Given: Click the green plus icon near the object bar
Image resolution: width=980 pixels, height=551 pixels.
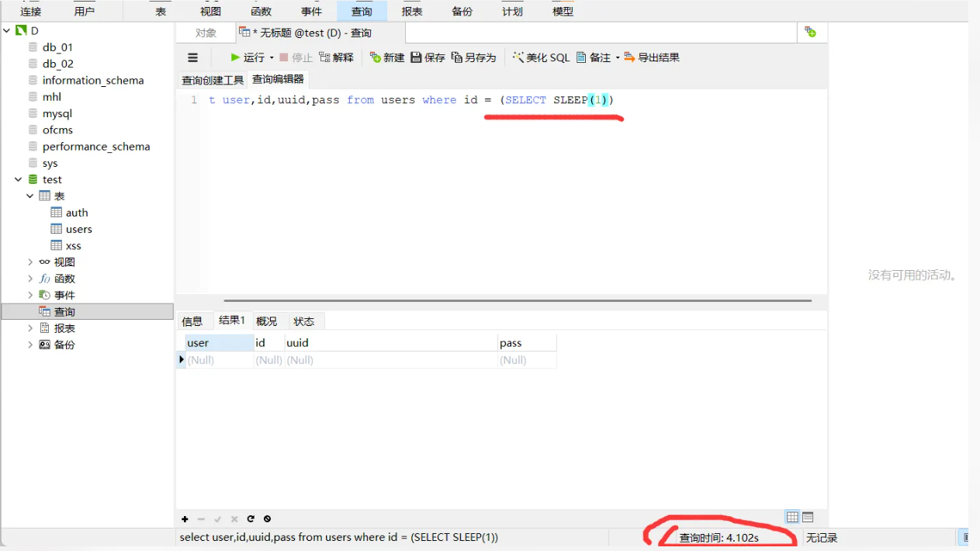Looking at the screenshot, I should click(x=812, y=31).
